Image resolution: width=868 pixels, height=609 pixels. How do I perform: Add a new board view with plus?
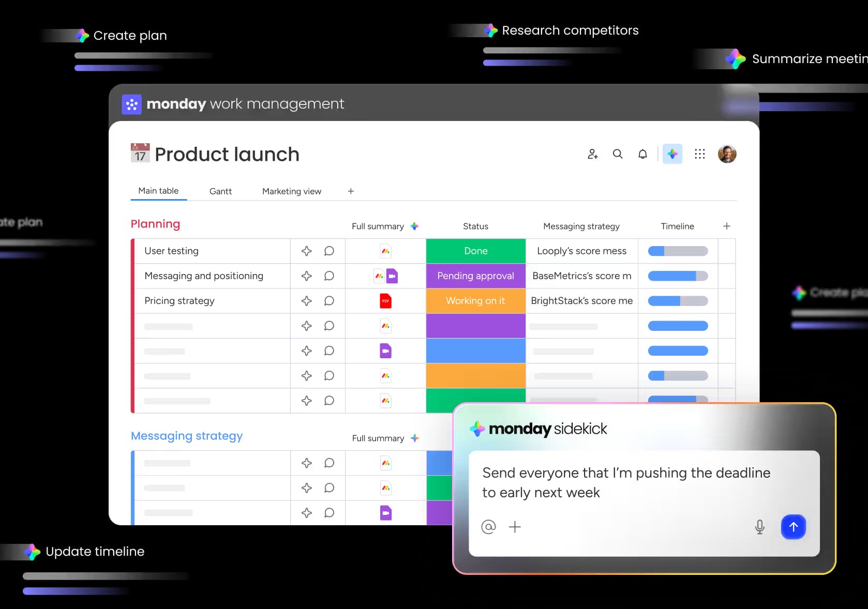pyautogui.click(x=351, y=191)
